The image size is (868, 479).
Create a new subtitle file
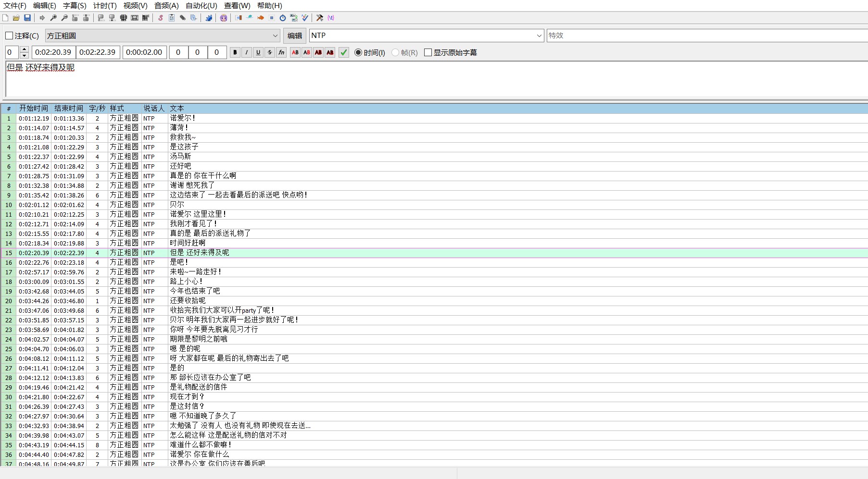[x=5, y=18]
